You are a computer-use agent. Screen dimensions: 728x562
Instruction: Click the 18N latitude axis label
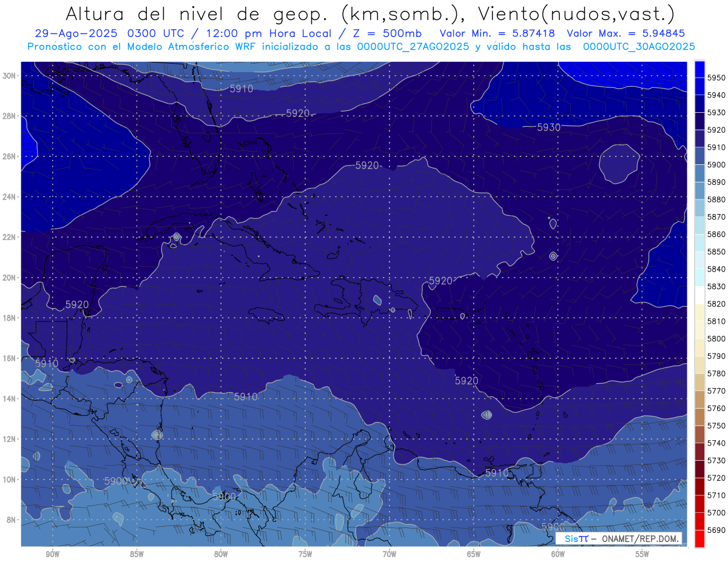(x=10, y=318)
